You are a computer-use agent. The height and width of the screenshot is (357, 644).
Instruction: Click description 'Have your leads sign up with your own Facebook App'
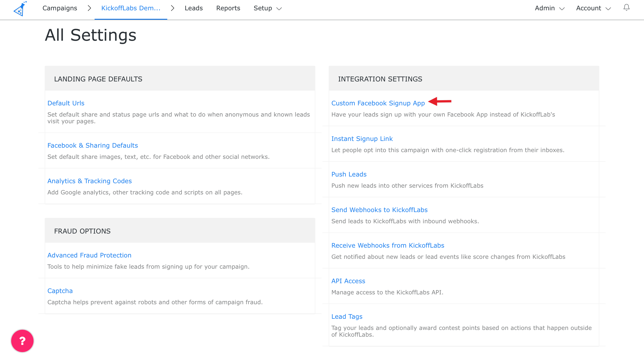point(443,115)
